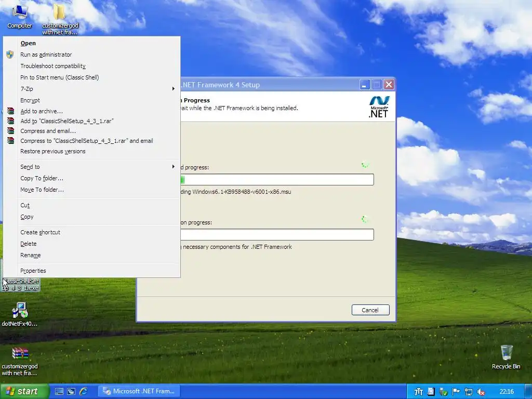The height and width of the screenshot is (399, 532).
Task: Choose Create shortcut
Action: pyautogui.click(x=91, y=232)
